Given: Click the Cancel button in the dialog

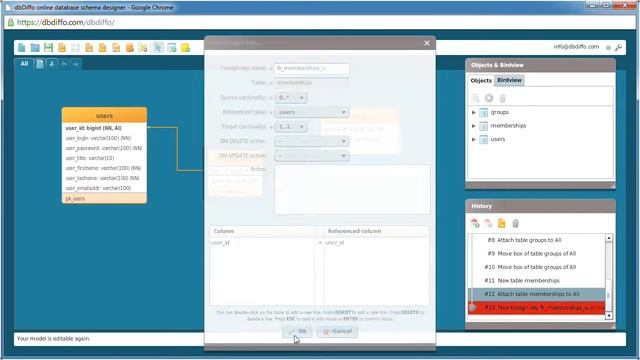Looking at the screenshot, I should (337, 331).
